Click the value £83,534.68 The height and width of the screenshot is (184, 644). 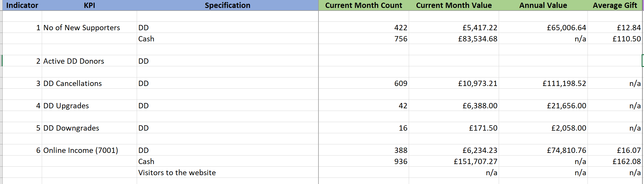454,38
